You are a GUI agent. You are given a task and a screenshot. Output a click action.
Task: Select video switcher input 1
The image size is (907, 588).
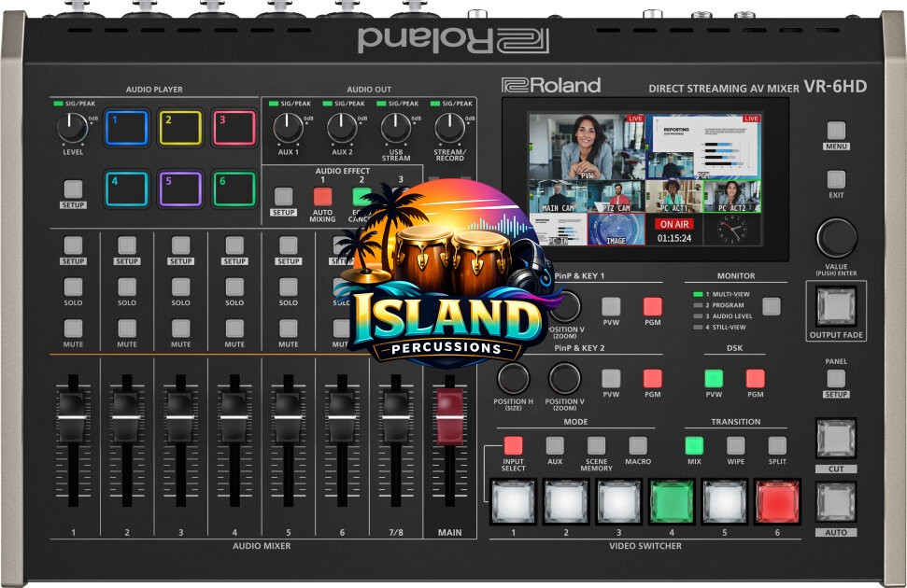coord(513,501)
